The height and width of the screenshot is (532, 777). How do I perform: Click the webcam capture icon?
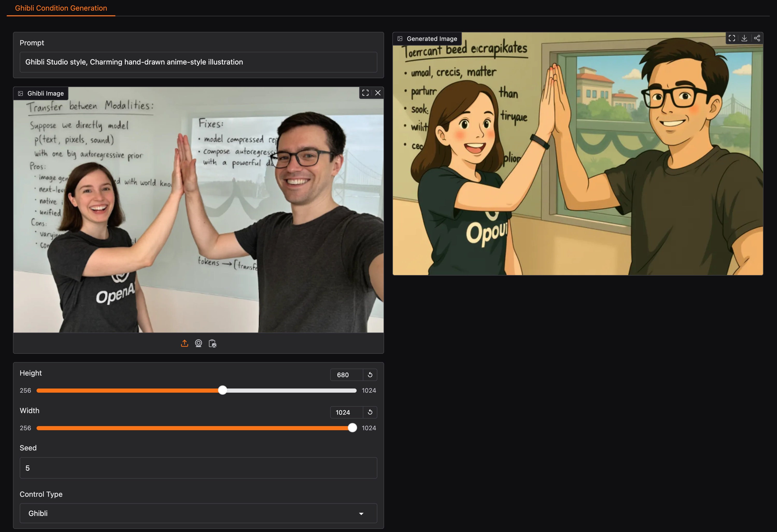[x=198, y=343]
